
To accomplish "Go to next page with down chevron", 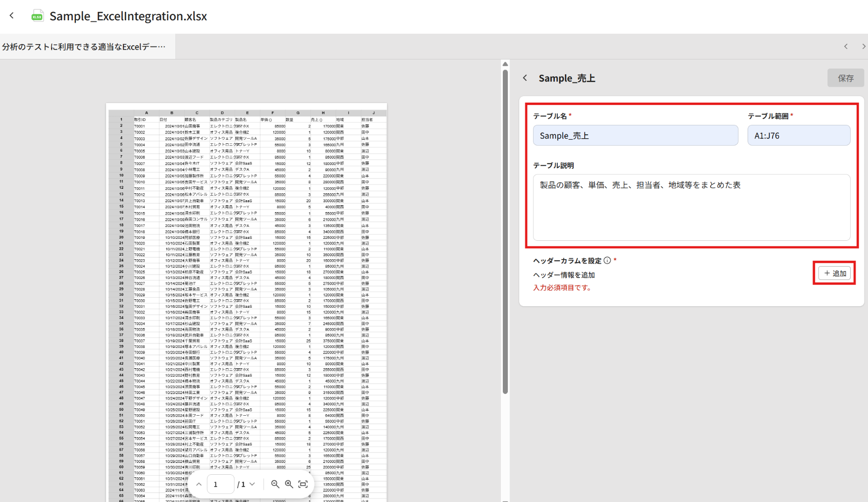I will pyautogui.click(x=252, y=484).
